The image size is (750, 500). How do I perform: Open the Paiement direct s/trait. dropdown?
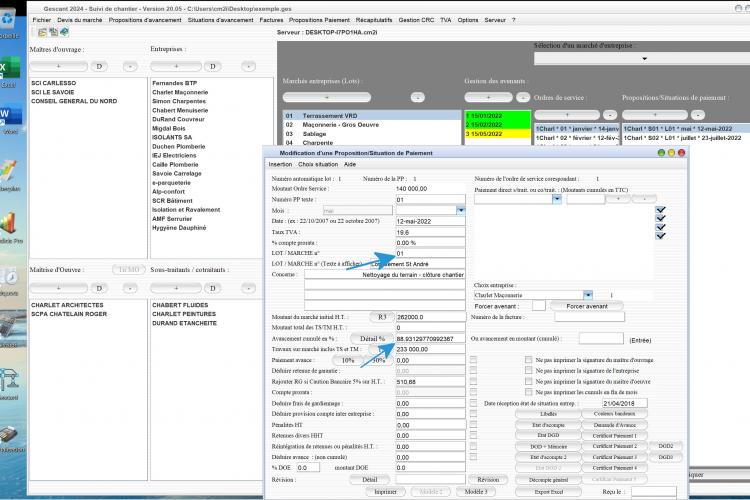pos(557,199)
